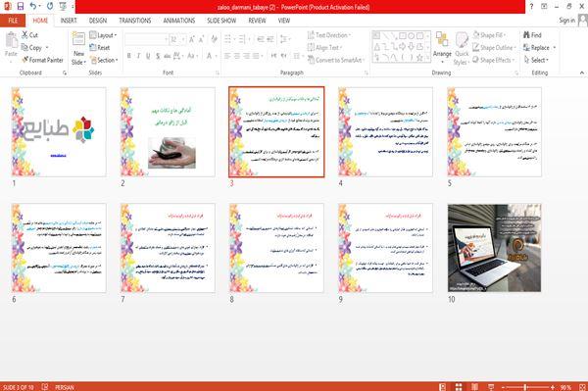
Task: Click Slide Show icon in status bar
Action: pyautogui.click(x=491, y=387)
